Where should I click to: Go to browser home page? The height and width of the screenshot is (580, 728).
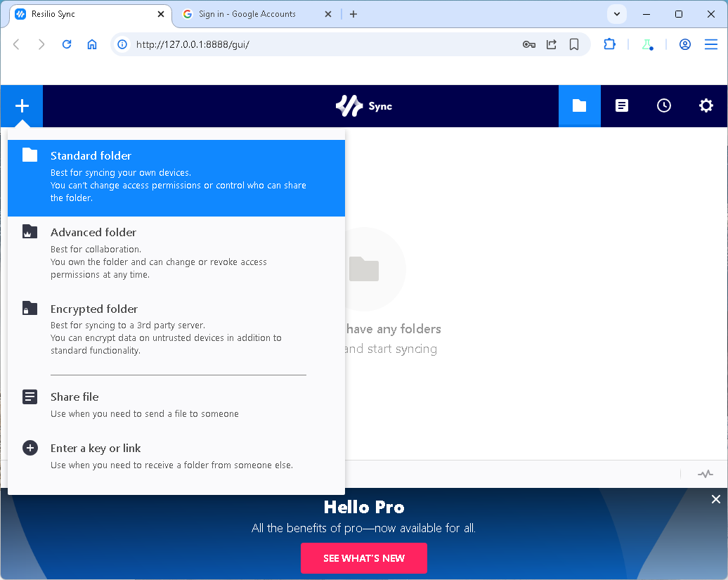pyautogui.click(x=92, y=44)
